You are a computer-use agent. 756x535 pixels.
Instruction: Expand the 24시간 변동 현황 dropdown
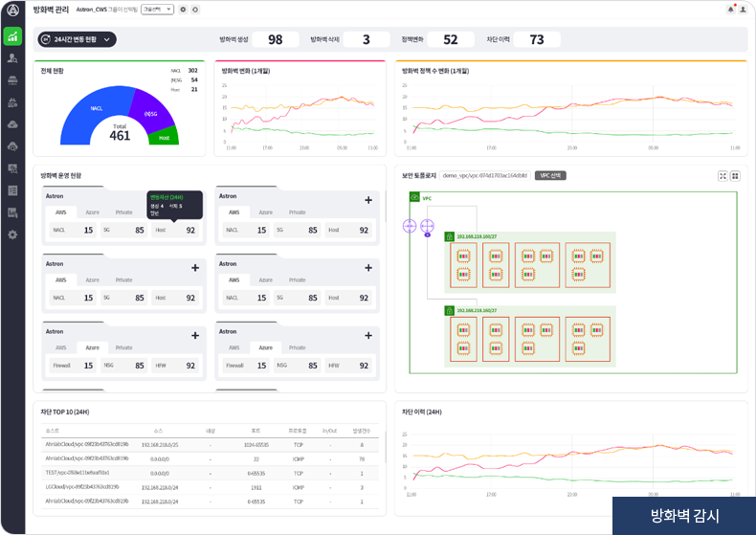[77, 39]
